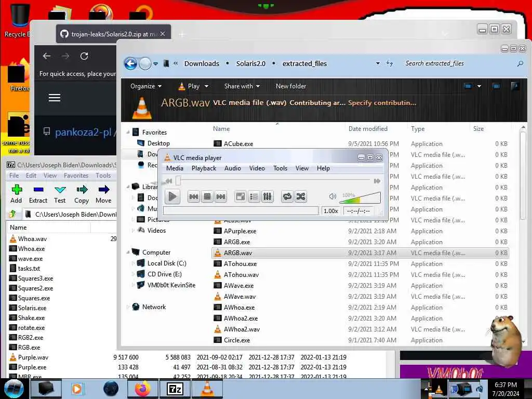Screen dimensions: 532x399
Task: Select Circle.exe file
Action: pyautogui.click(x=237, y=340)
